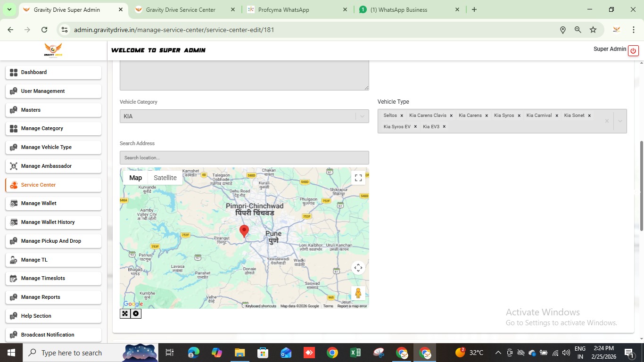Open the Manage Timeslots sidebar item
This screenshot has height=362, width=644.
(43, 278)
